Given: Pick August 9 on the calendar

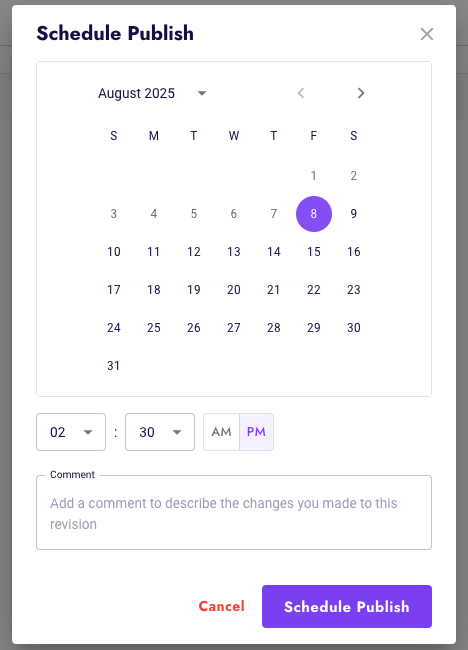Looking at the screenshot, I should pos(354,214).
